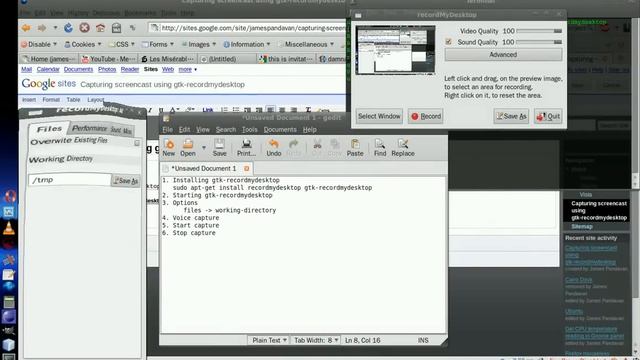Click the gedit Copy icon

tap(335, 144)
